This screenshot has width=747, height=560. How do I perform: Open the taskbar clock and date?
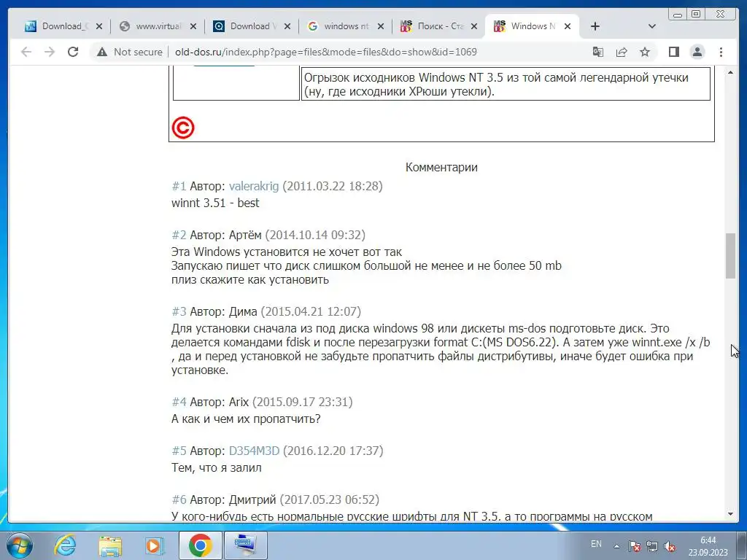pos(708,546)
